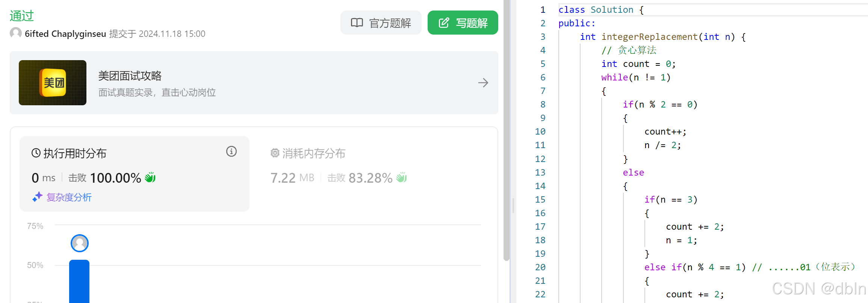Click the 'else if(n % 4 == 1)' line
This screenshot has width=868, height=303.
point(695,267)
